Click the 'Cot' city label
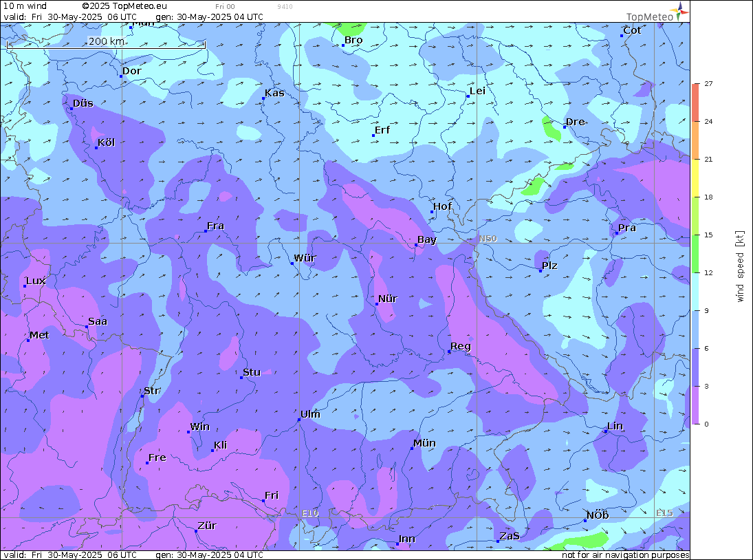This screenshot has width=753, height=560. 632,30
